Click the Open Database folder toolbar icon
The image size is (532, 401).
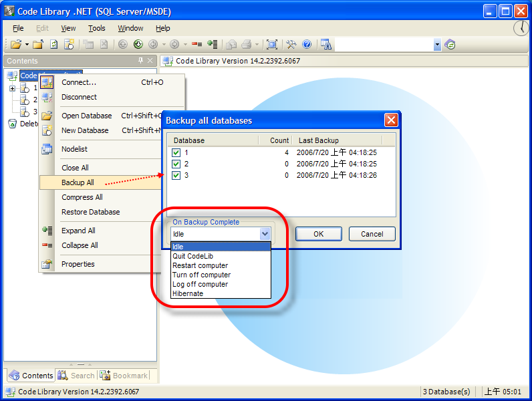point(16,44)
